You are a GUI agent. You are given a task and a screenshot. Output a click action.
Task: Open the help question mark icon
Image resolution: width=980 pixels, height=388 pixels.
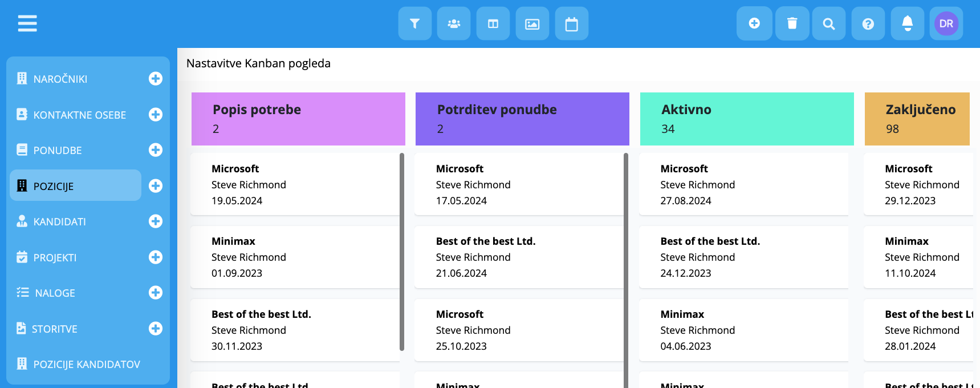click(x=868, y=23)
